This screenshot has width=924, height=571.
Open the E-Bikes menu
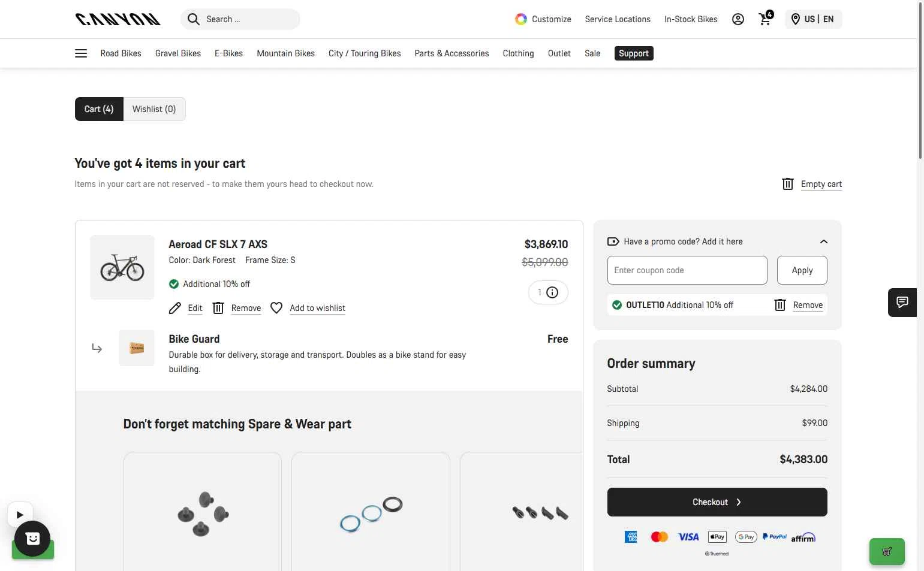229,53
